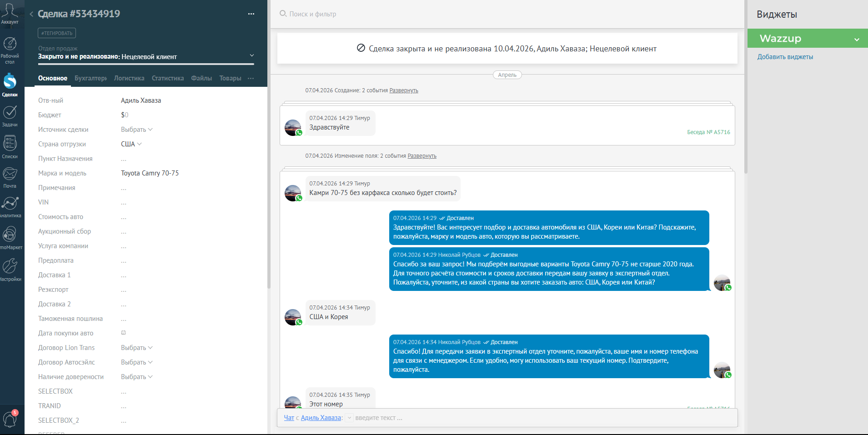The width and height of the screenshot is (868, 435).
Task: Switch to Товары tab
Action: click(230, 78)
